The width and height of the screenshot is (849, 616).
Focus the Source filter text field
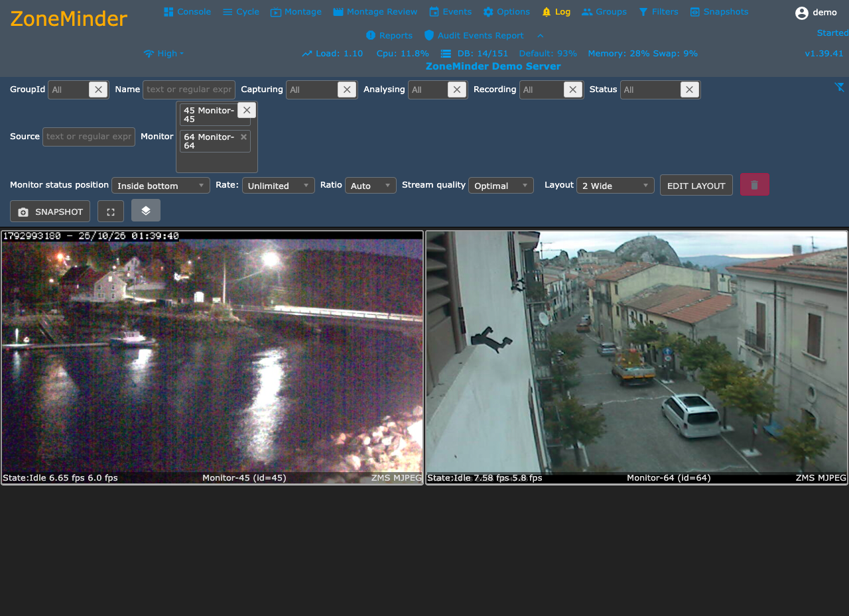89,137
